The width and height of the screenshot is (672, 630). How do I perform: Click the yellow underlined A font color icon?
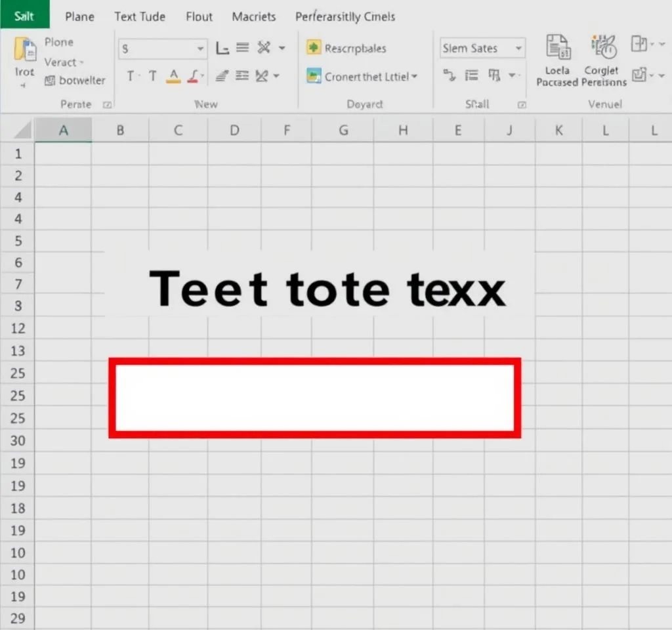pyautogui.click(x=173, y=76)
